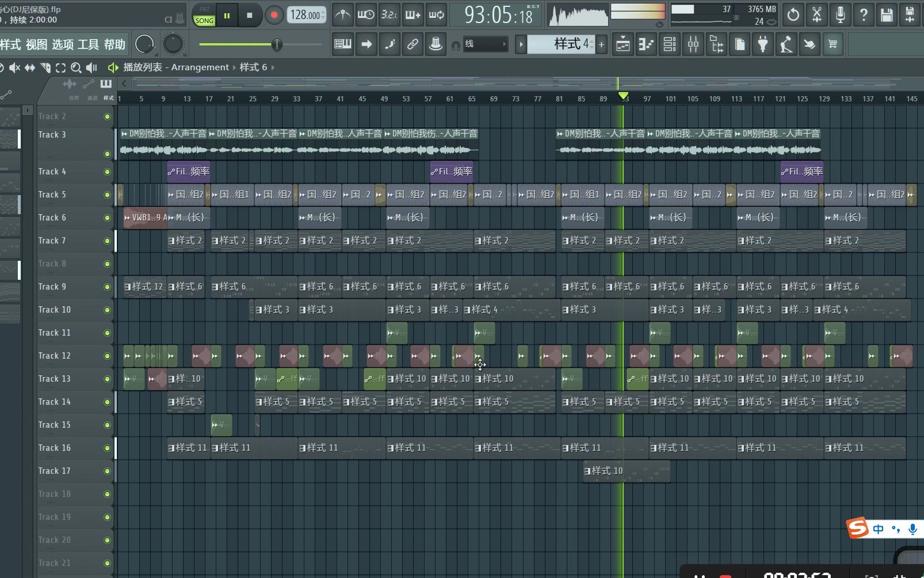Toggle step editing mode
The height and width of the screenshot is (578, 924).
(390, 44)
